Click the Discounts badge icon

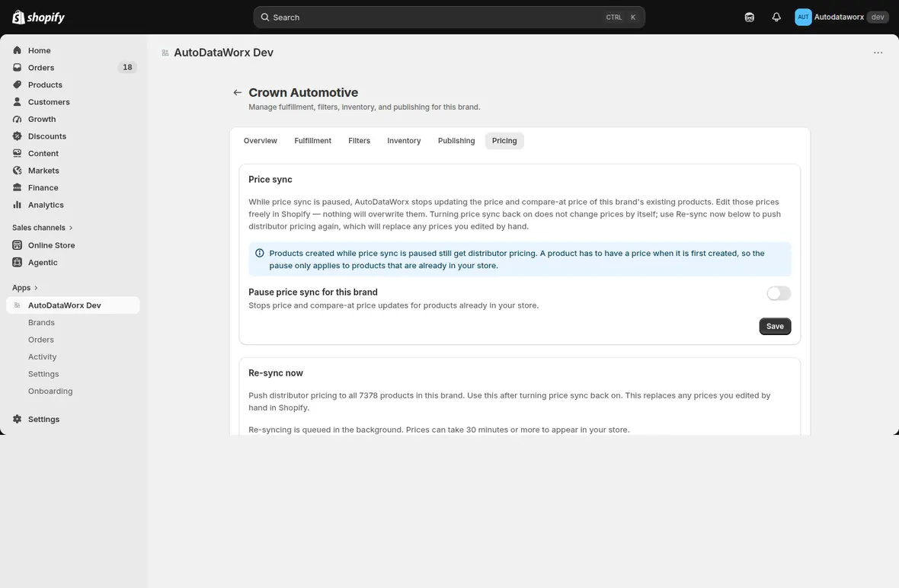(18, 136)
